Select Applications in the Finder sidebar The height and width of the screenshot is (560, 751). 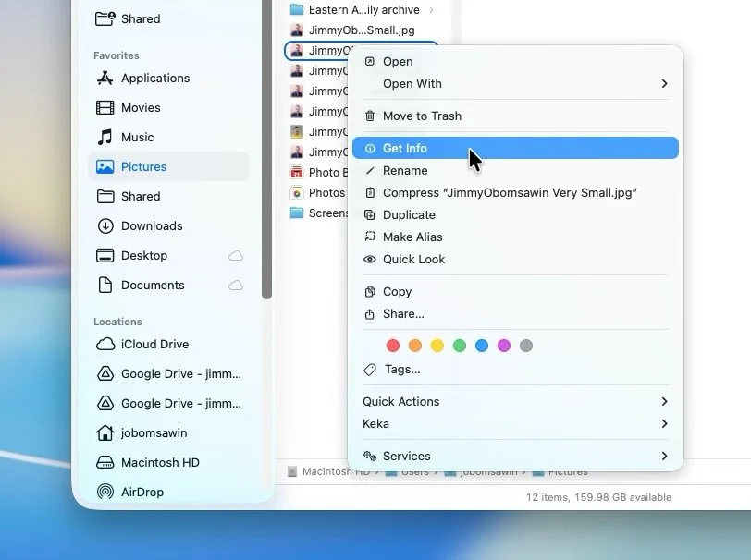(x=154, y=78)
